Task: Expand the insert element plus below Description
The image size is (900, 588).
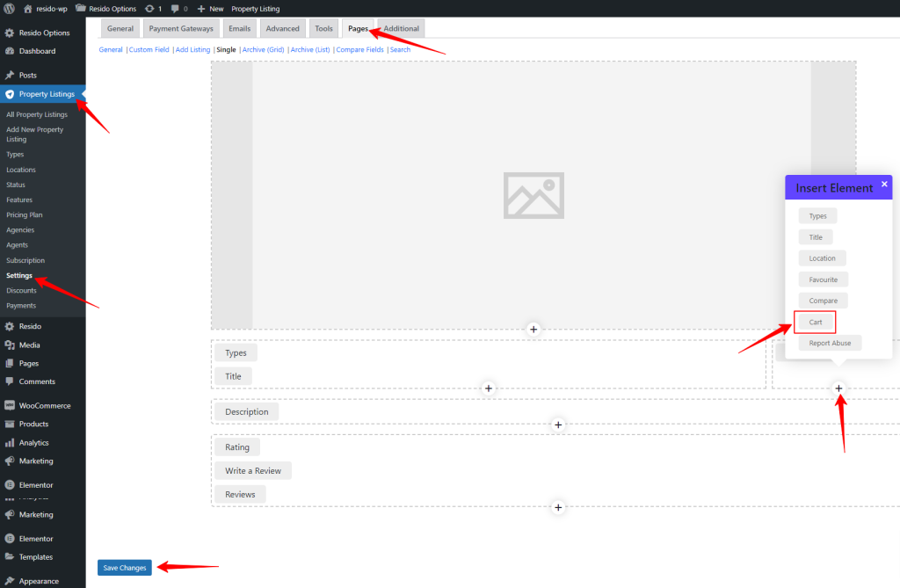Action: [558, 425]
